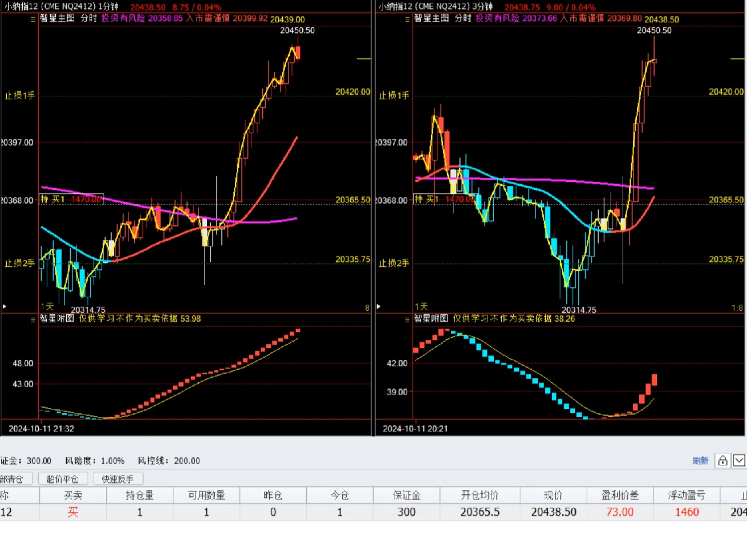The height and width of the screenshot is (560, 747).
Task: Click 智星主图 title on 1-minute chart
Action: [57, 18]
